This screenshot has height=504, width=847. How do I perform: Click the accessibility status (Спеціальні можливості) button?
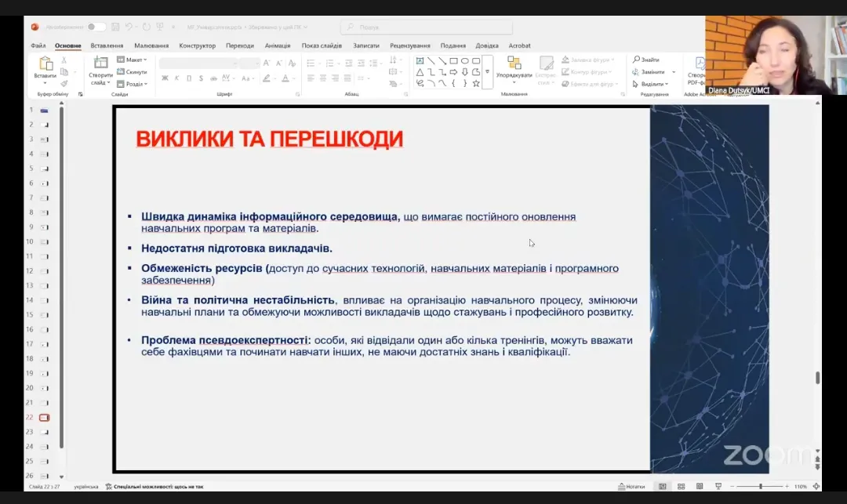coord(154,486)
